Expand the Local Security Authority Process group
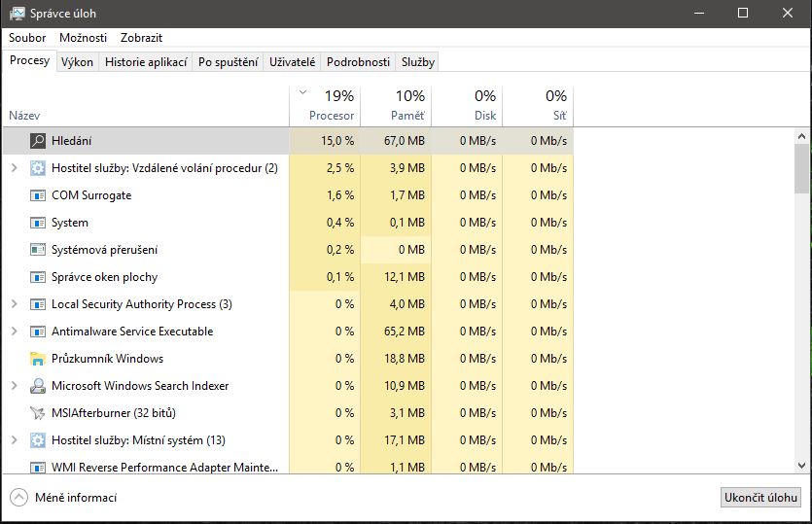The height and width of the screenshot is (524, 812). coord(14,304)
